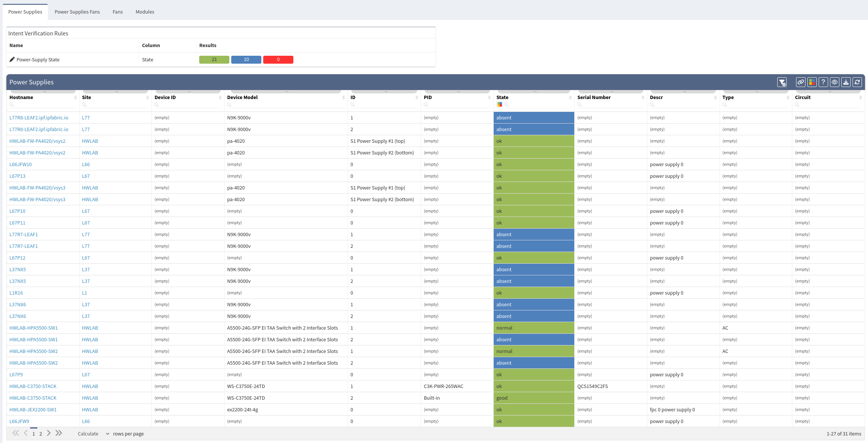Open the L67P13 hostname link
The height and width of the screenshot is (443, 868).
(17, 176)
